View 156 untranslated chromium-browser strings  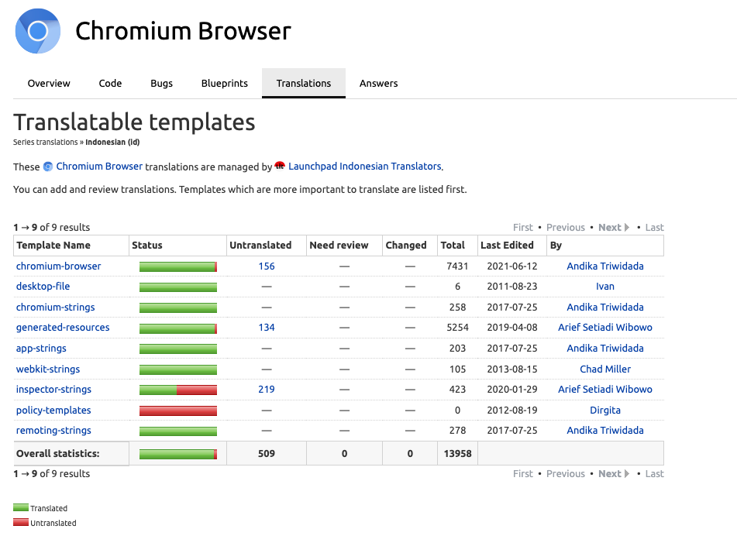267,266
